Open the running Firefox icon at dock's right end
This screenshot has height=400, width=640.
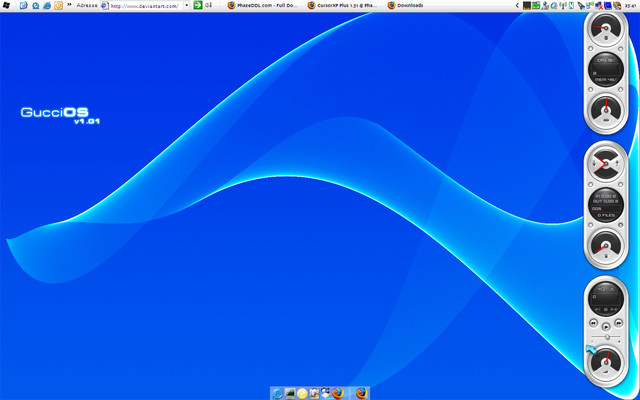pyautogui.click(x=362, y=393)
